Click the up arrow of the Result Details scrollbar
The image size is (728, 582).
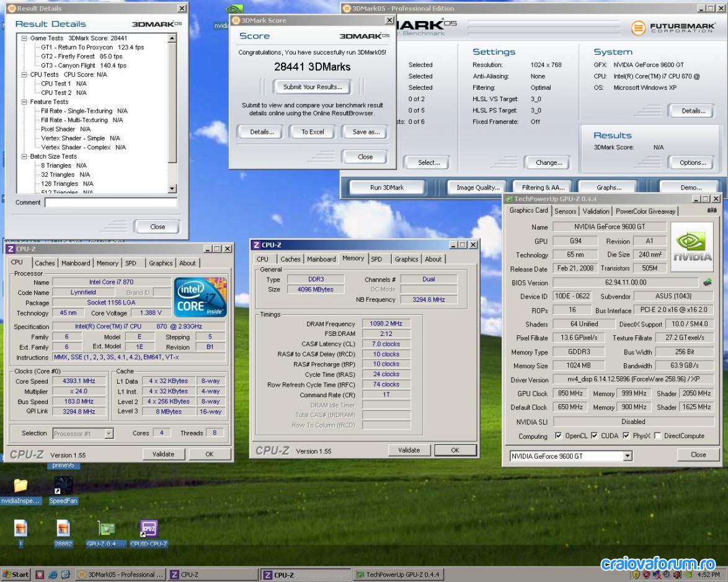pos(172,38)
